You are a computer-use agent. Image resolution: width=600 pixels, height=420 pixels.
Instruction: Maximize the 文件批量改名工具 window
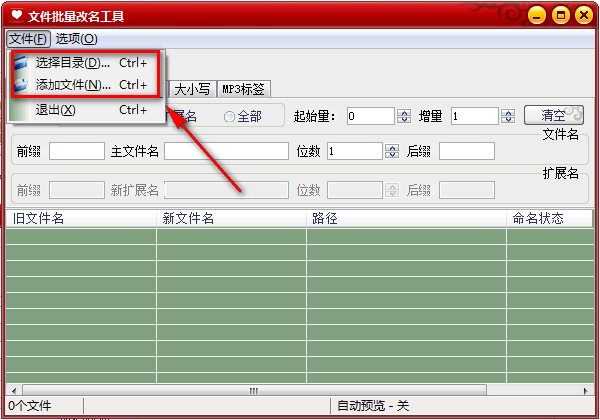[x=561, y=15]
